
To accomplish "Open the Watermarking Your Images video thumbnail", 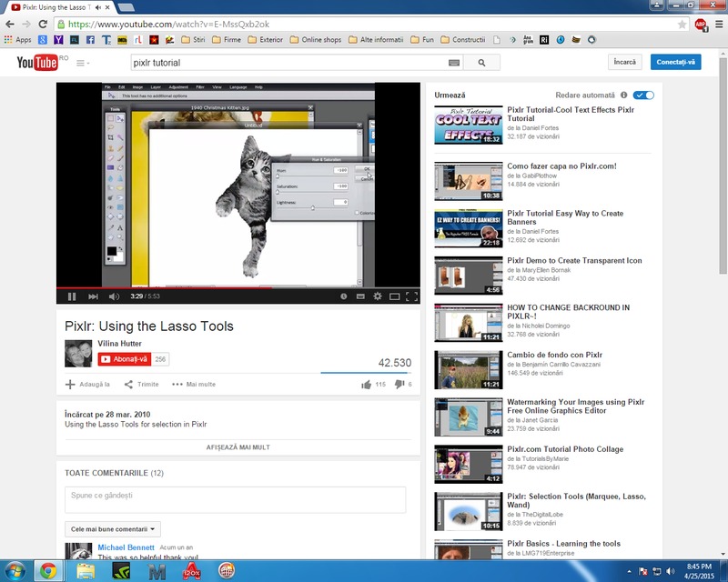I will pos(469,417).
